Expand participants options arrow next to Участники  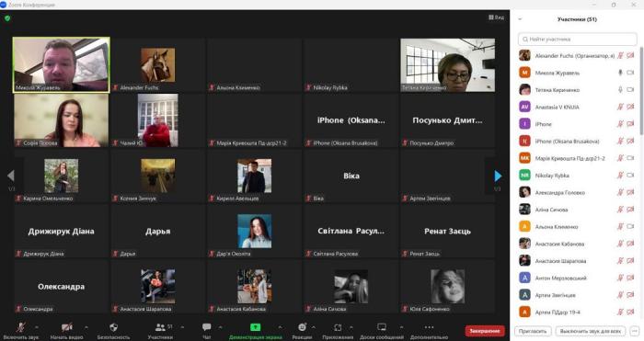182,327
